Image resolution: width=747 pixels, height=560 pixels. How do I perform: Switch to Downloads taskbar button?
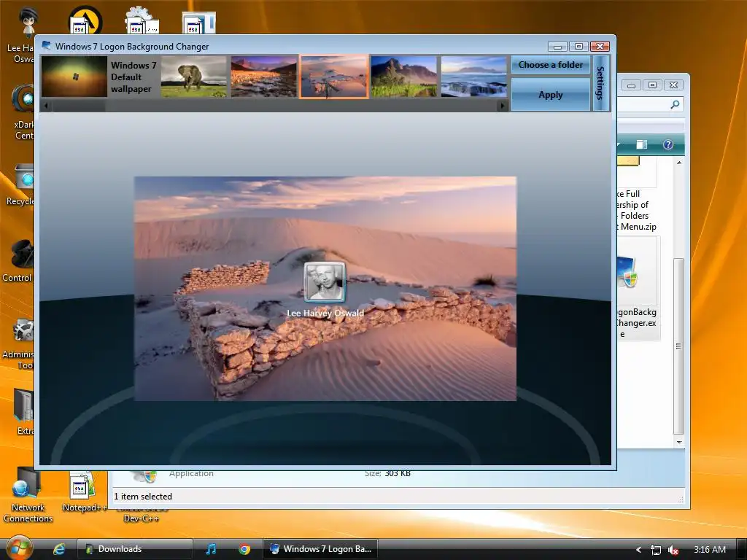pyautogui.click(x=135, y=549)
